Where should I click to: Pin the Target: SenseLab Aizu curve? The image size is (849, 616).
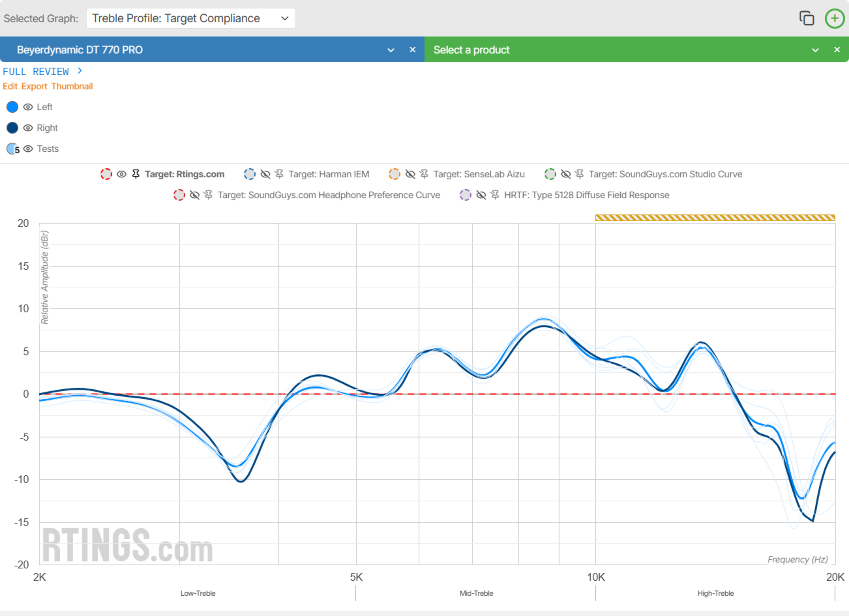click(424, 174)
